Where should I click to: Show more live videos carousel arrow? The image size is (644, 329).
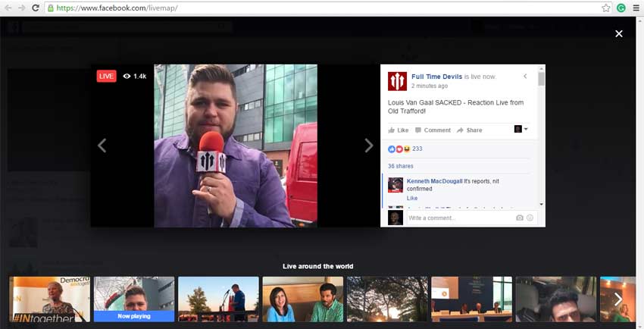point(617,299)
